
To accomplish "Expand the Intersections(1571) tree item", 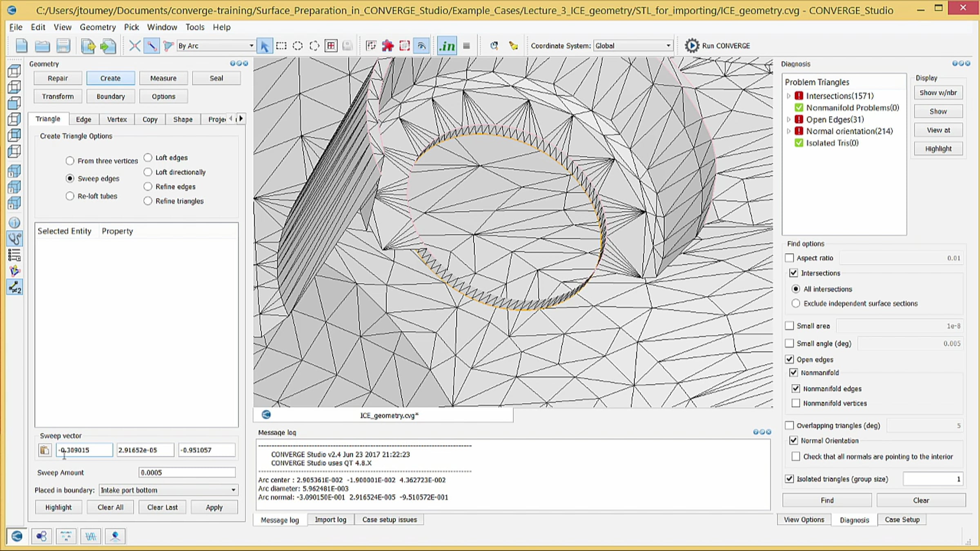I will click(x=788, y=96).
